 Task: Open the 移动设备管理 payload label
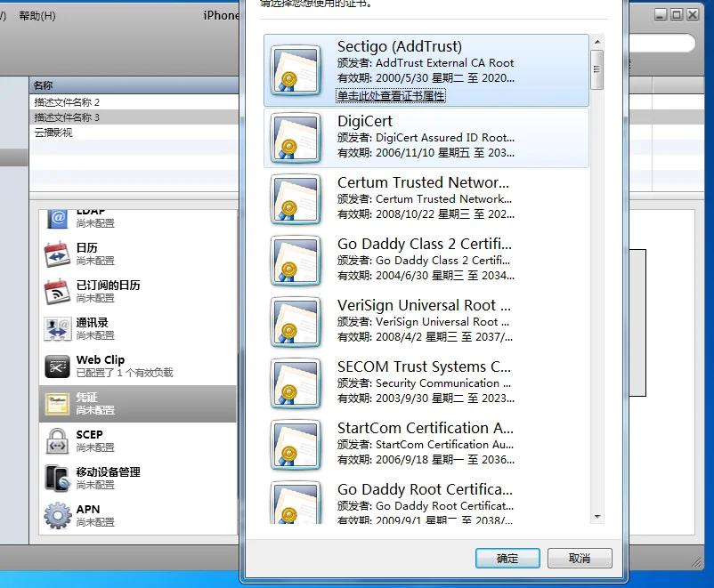coord(108,472)
